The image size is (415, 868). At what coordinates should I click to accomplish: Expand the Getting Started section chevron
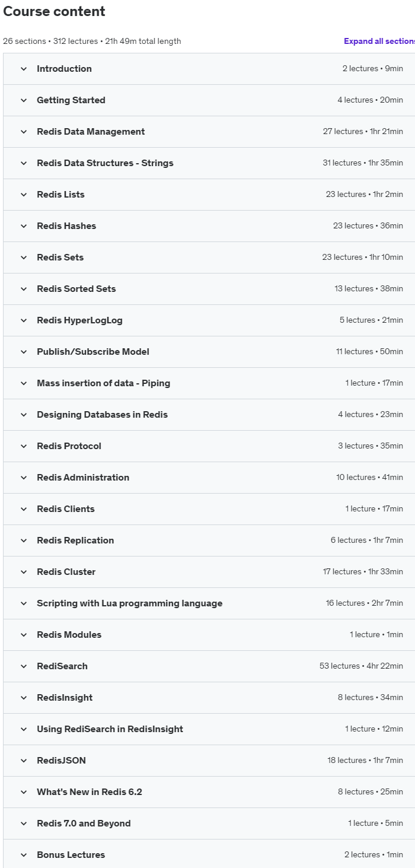24,100
